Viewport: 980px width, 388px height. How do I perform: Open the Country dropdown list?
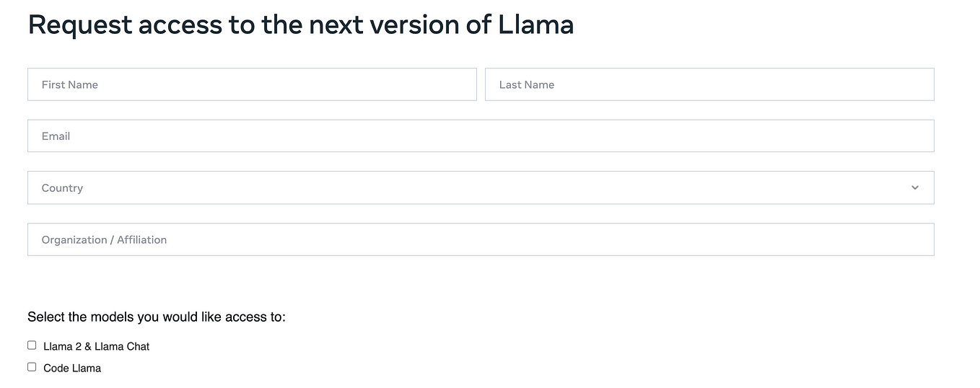click(x=481, y=188)
